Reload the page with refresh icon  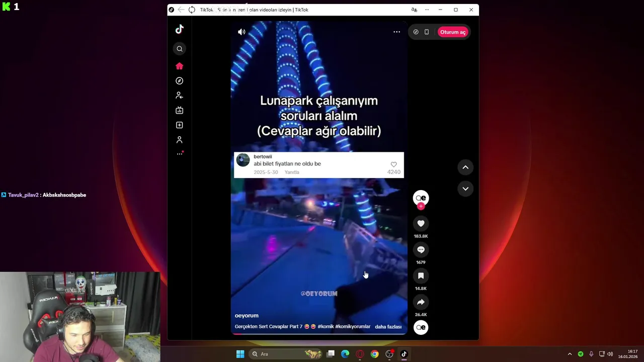192,10
